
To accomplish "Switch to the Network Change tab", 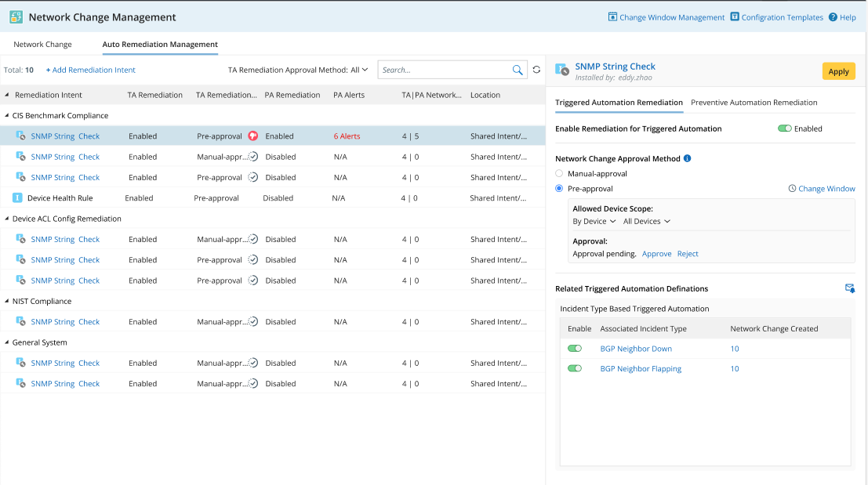I will coord(42,45).
